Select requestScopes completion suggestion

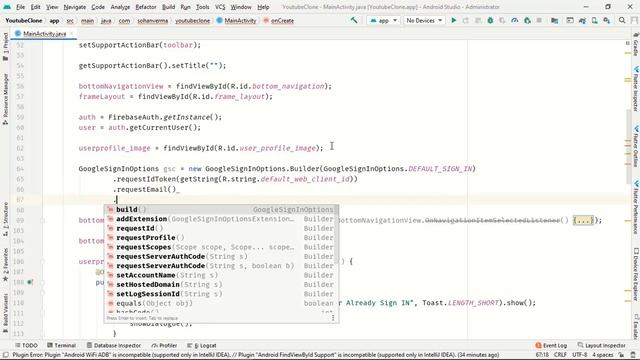(x=221, y=247)
